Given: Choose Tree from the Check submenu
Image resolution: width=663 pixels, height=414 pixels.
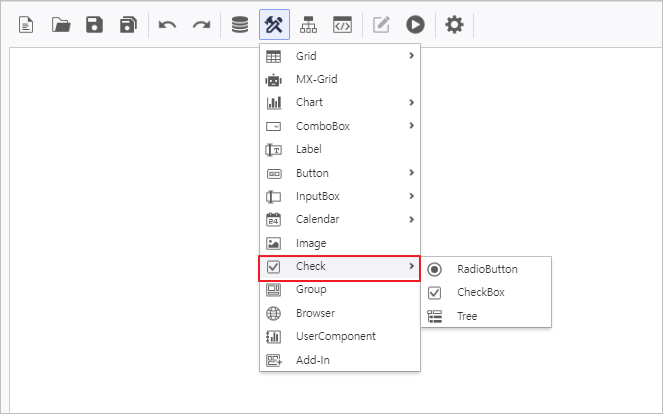Looking at the screenshot, I should (x=486, y=316).
